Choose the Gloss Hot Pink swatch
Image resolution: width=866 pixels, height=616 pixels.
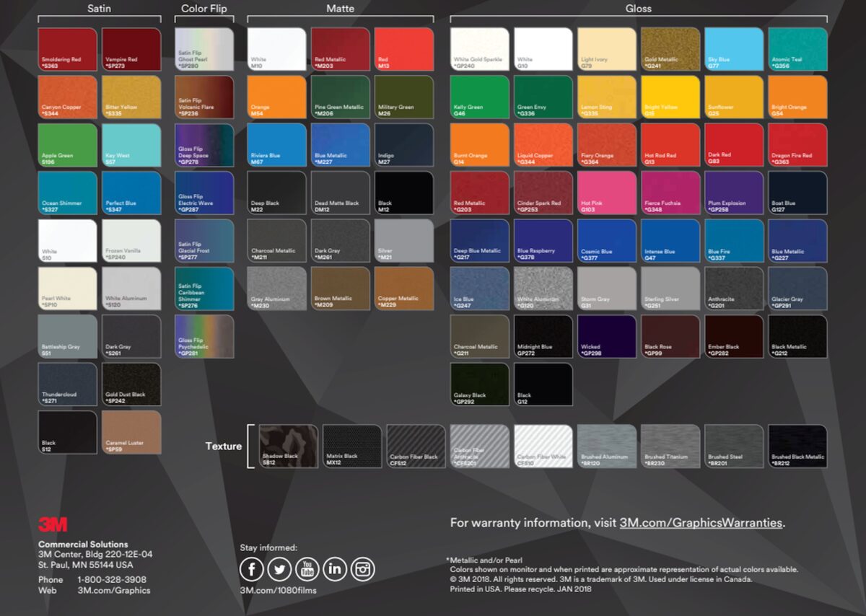(x=606, y=193)
